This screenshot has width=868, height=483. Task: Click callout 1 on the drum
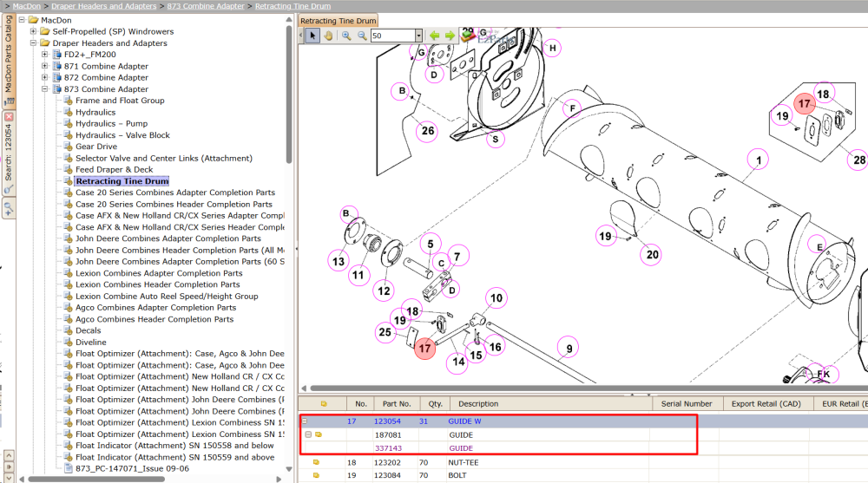pos(759,160)
